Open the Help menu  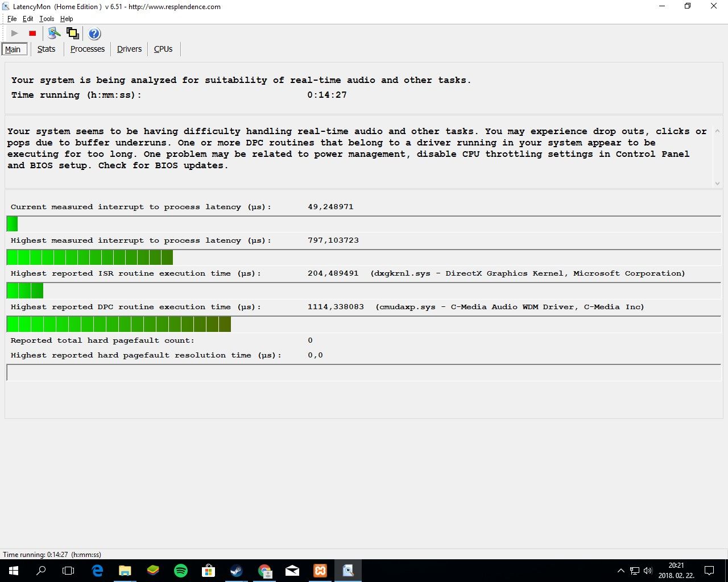coord(67,19)
